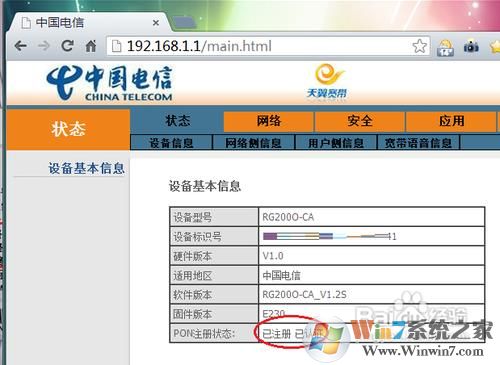Image resolution: width=500 pixels, height=365 pixels.
Task: Click the PON注册状态 label cell
Action: coord(214,333)
